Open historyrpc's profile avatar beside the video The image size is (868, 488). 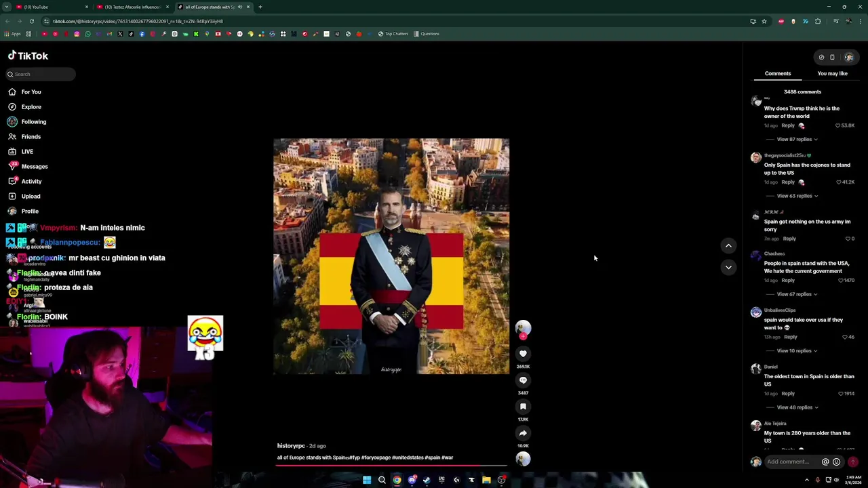tap(523, 328)
